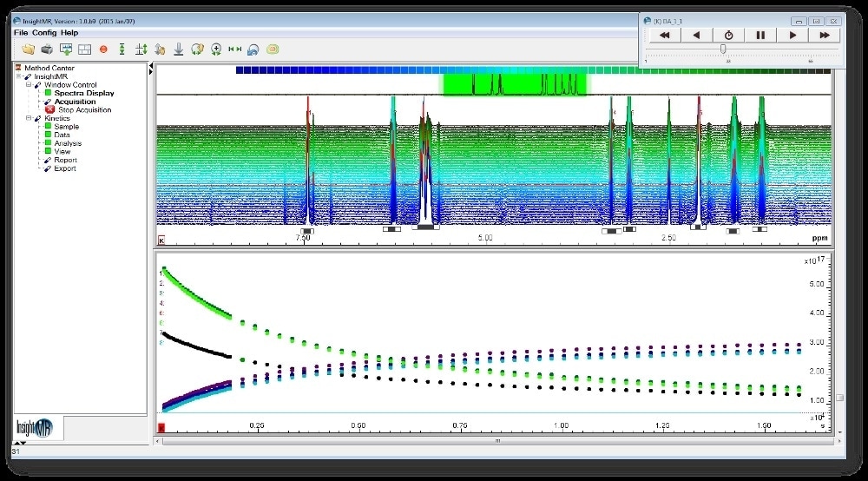Screen dimensions: 868x481
Task: Click Stop Acquisition in the tree
Action: pos(84,110)
